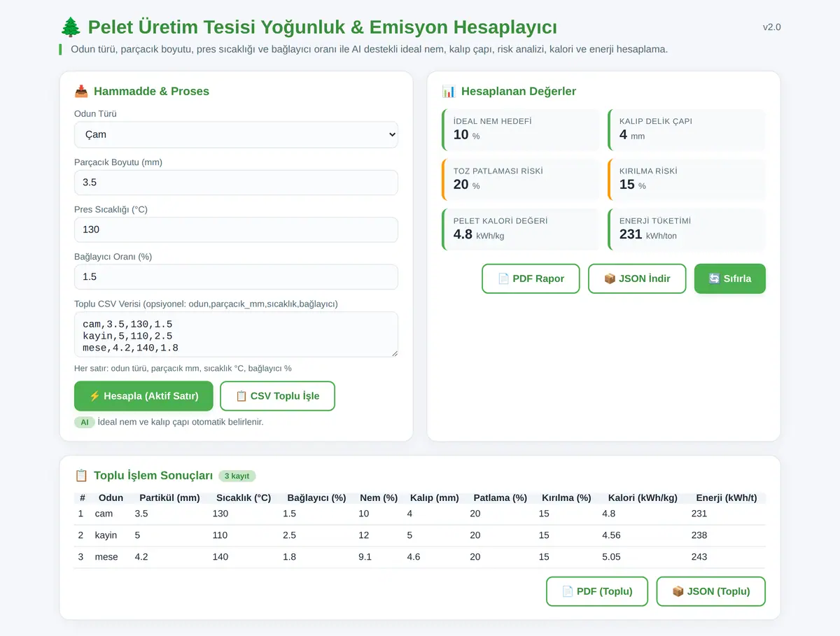840x636 pixels.
Task: Select the cam row in results table
Action: [x=420, y=514]
